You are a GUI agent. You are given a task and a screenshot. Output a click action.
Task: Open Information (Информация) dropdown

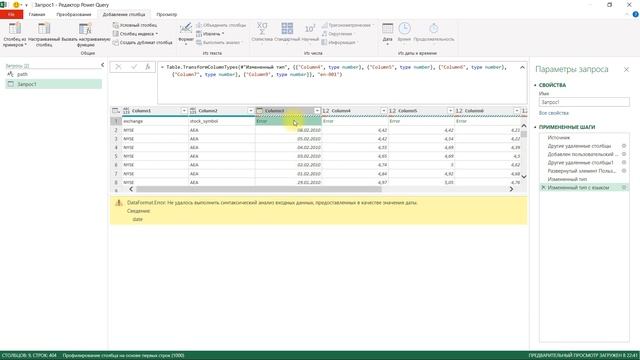coord(339,42)
